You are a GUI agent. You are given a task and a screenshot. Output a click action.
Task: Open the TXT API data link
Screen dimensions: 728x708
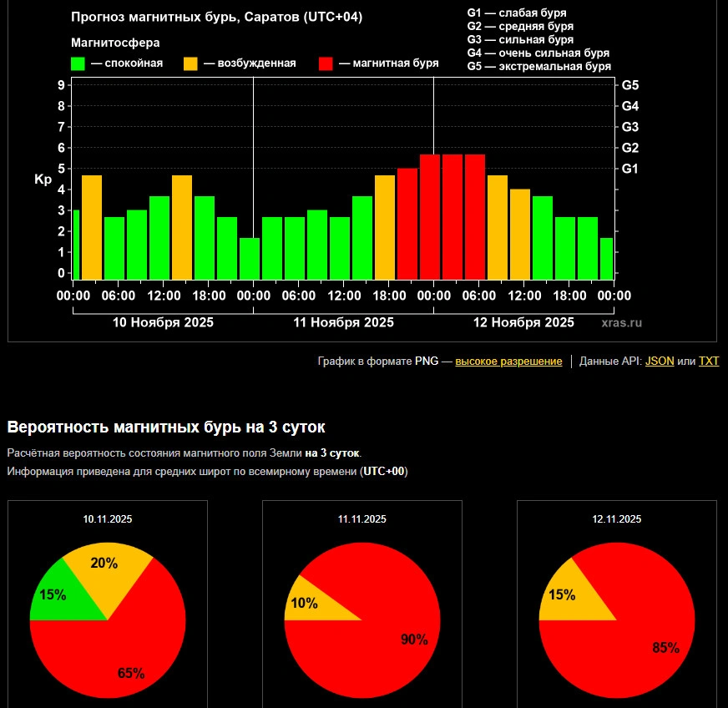(708, 362)
